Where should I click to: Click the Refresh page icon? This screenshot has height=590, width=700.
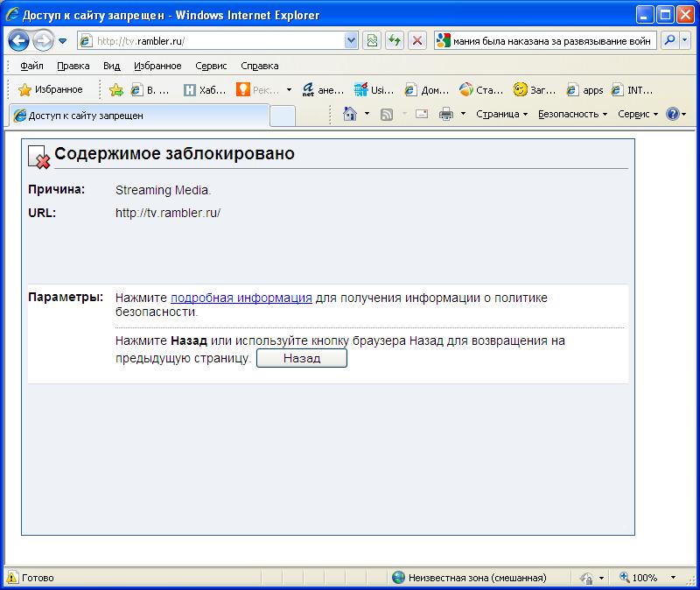(x=395, y=40)
